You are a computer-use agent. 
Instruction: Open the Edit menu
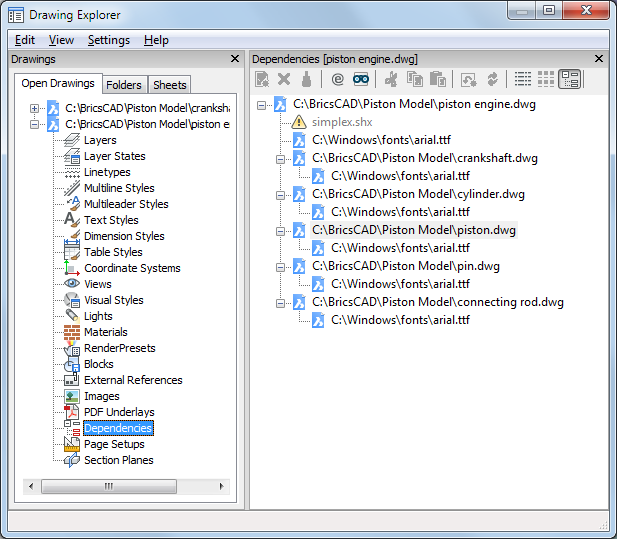click(25, 40)
